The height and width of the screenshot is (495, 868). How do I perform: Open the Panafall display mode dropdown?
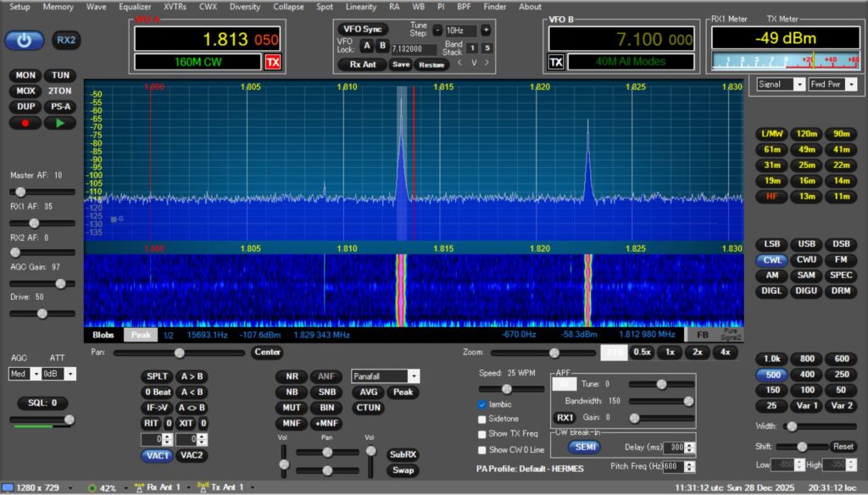[x=413, y=375]
